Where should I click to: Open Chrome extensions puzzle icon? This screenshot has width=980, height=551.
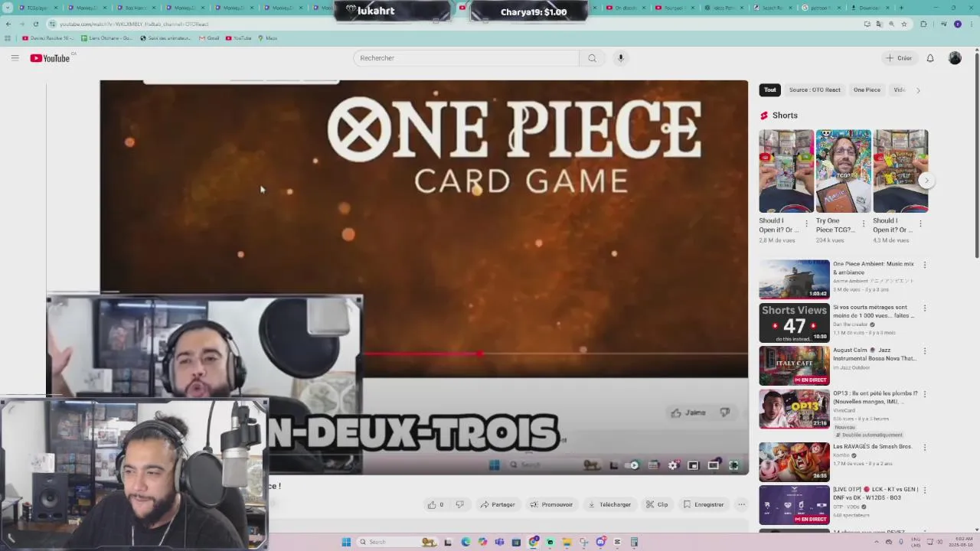(x=923, y=24)
